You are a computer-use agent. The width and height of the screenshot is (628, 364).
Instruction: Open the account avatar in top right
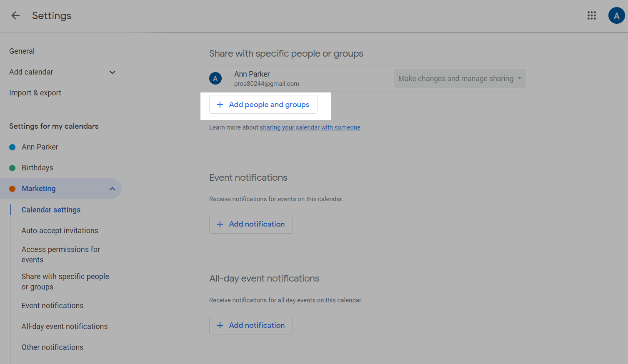coord(616,16)
